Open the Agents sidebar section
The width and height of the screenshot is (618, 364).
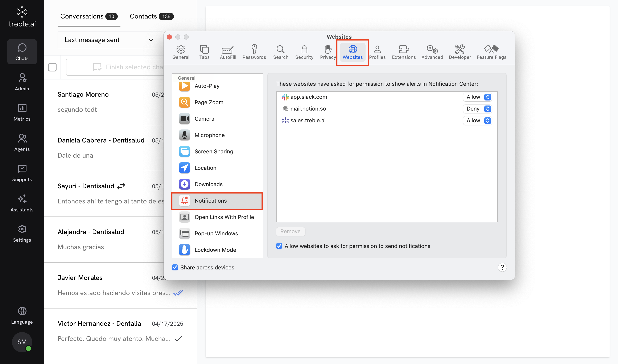tap(22, 142)
